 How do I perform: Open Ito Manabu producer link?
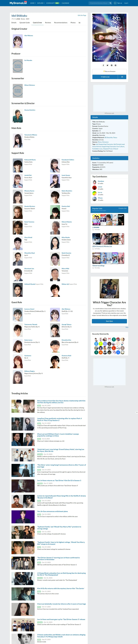click(28, 60)
